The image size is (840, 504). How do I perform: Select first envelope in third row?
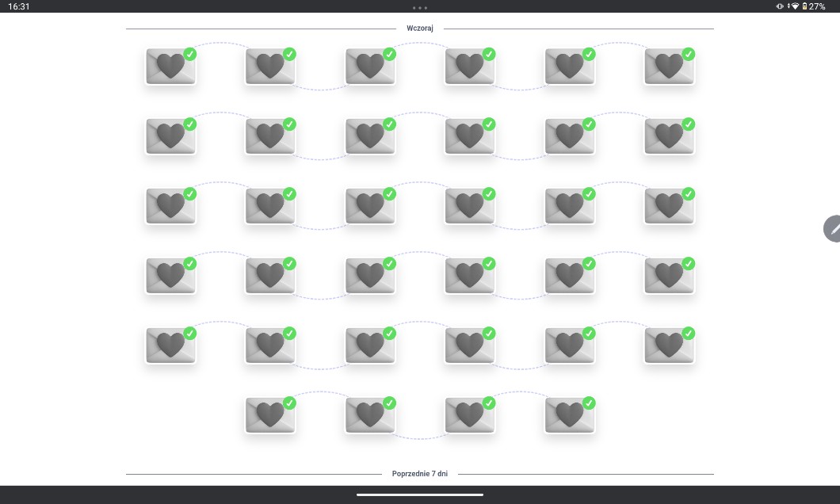[170, 206]
